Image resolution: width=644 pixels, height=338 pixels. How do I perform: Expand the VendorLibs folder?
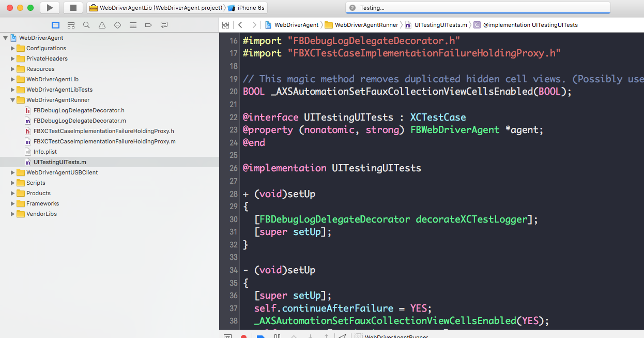click(x=13, y=214)
